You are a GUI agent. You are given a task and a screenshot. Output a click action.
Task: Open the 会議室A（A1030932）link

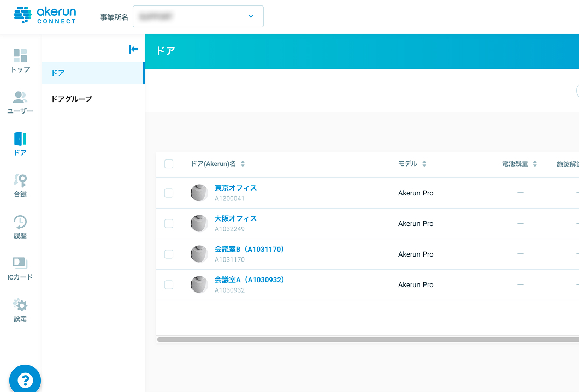[x=249, y=280]
